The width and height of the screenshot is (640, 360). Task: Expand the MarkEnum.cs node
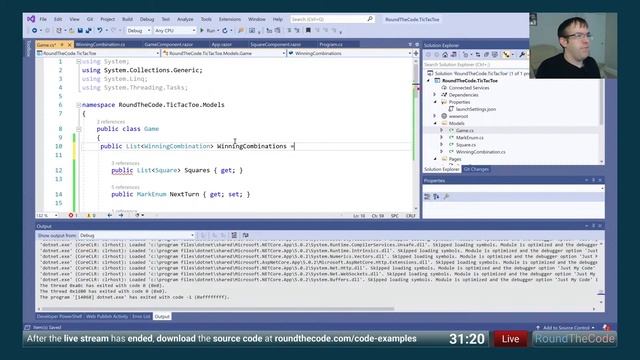tap(442, 138)
